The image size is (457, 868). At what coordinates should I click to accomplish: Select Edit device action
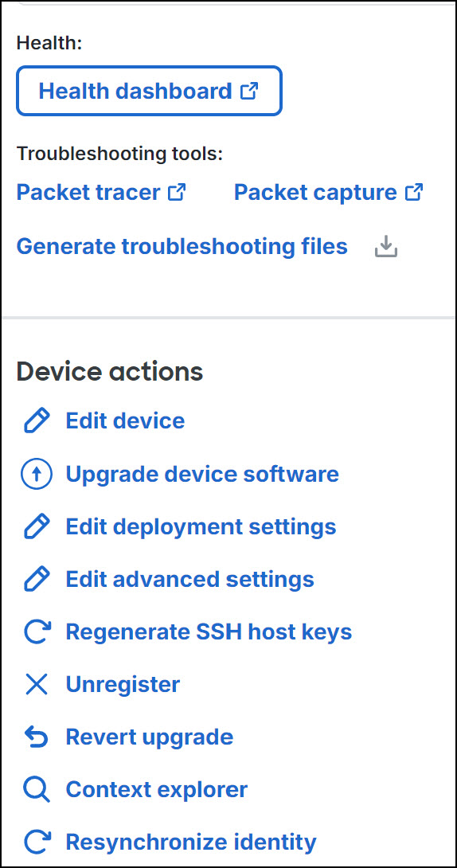pos(125,420)
